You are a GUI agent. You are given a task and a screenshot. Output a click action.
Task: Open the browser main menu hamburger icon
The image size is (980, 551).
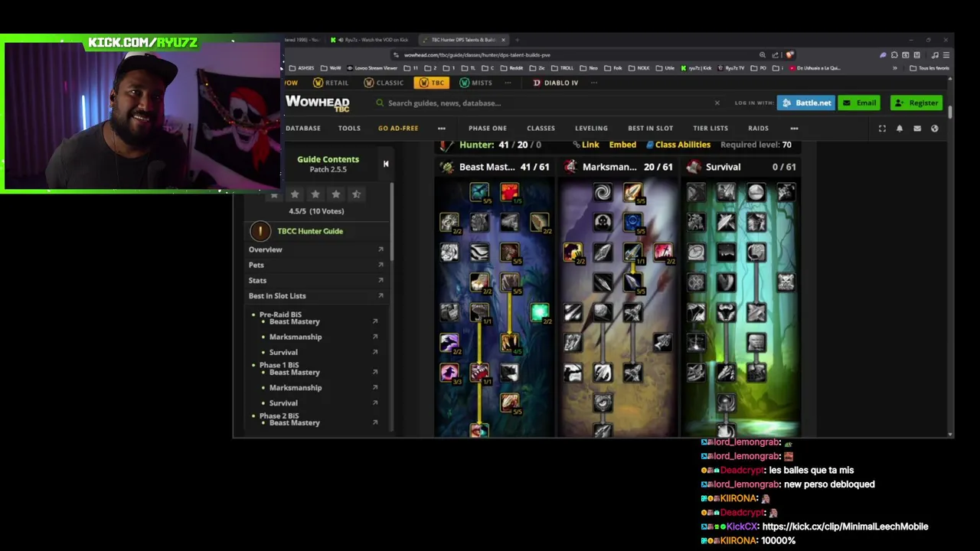[x=946, y=55]
